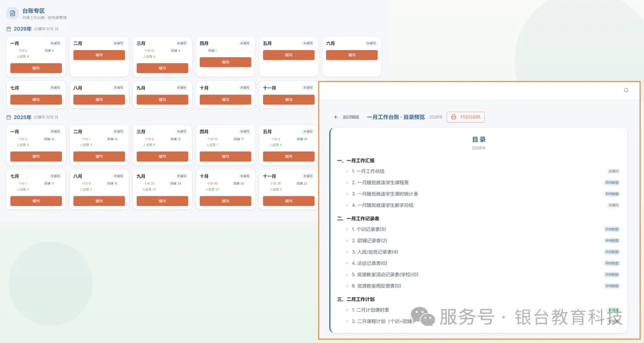Click 已填写 0/12 月 beside 2025年
The height and width of the screenshot is (343, 644).
pos(47,117)
